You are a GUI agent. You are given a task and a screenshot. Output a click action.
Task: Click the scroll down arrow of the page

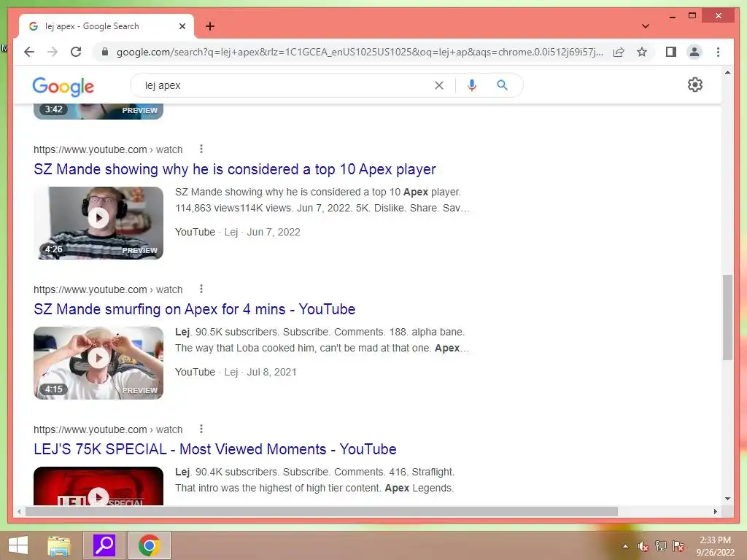727,499
